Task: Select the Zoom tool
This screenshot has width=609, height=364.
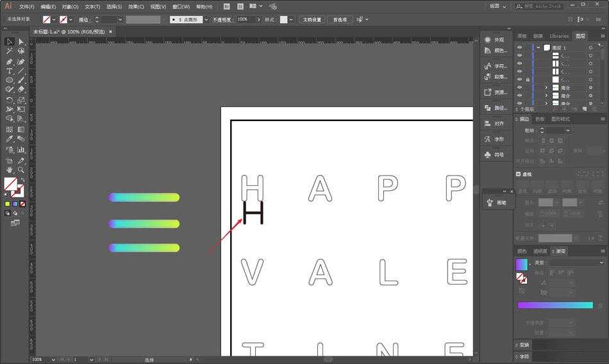Action: [x=21, y=170]
